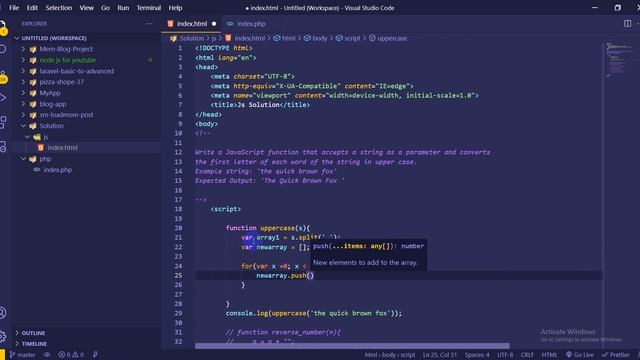
Task: Click the index.php file icon in Explorer tree
Action: 37,170
